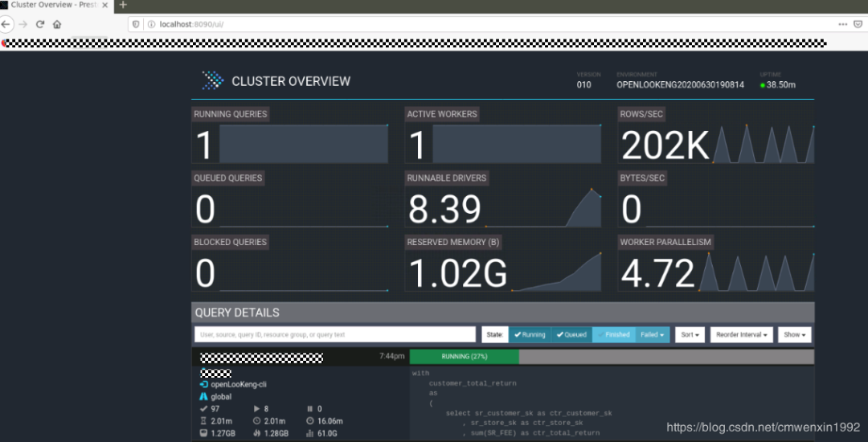Open the new tab plus button
The width and height of the screenshot is (868, 442).
pos(123,5)
